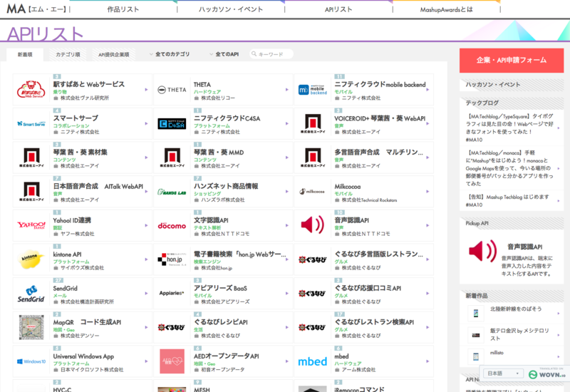Image resolution: width=570 pixels, height=392 pixels.
Task: Open the ニフティクラウドC4SA API link
Action: (227, 118)
